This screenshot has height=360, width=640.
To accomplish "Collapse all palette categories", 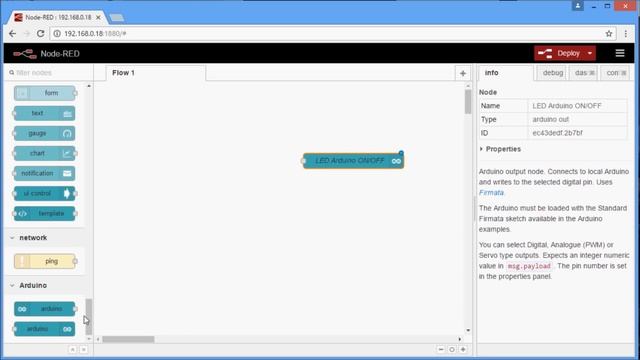I will pos(72,349).
